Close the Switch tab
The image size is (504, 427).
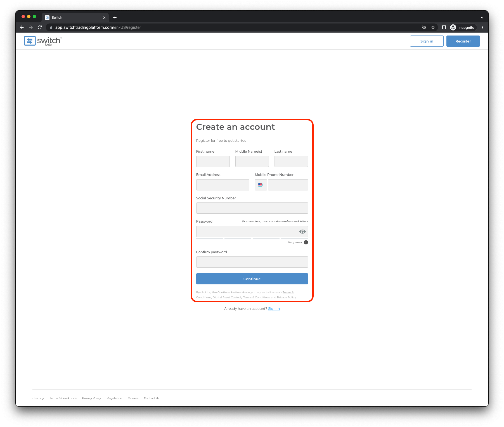[x=104, y=18]
